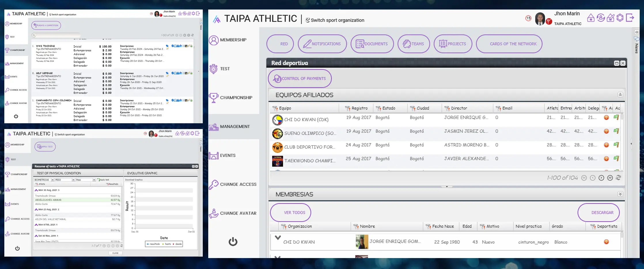Click the pencil edit icon in large window header
644x269 pixels.
[x=611, y=18]
